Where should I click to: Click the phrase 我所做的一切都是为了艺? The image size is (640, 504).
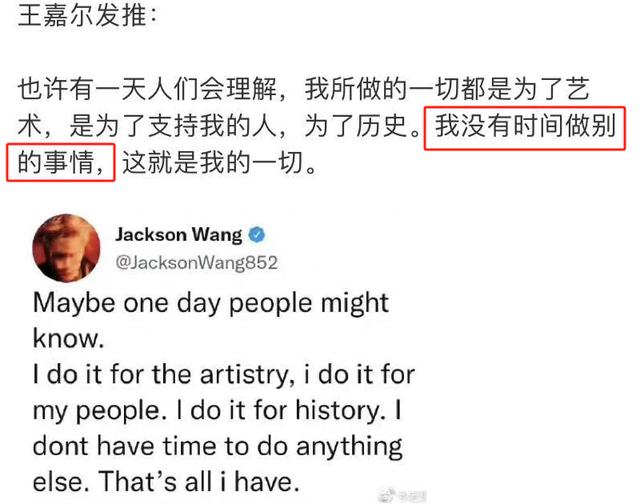[x=447, y=89]
